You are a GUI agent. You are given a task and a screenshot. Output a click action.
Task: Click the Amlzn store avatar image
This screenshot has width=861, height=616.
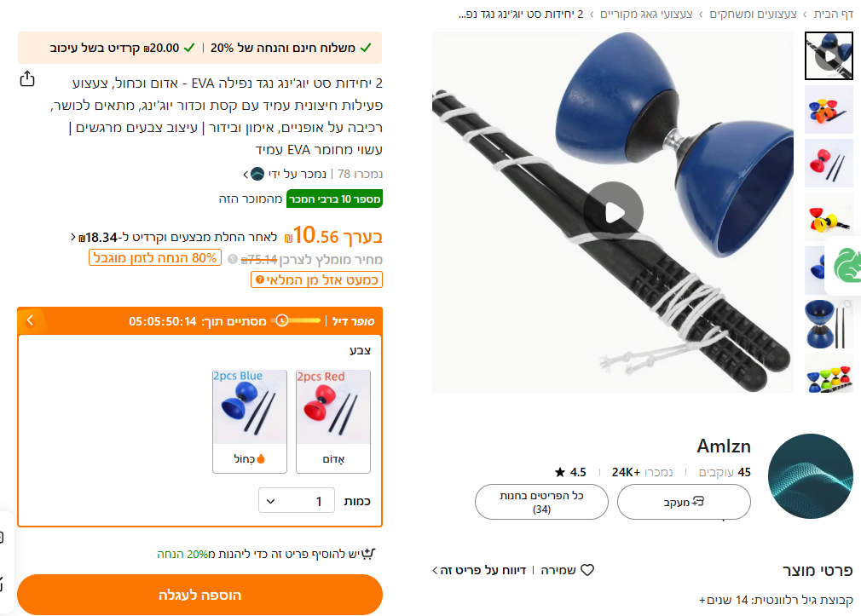point(811,476)
